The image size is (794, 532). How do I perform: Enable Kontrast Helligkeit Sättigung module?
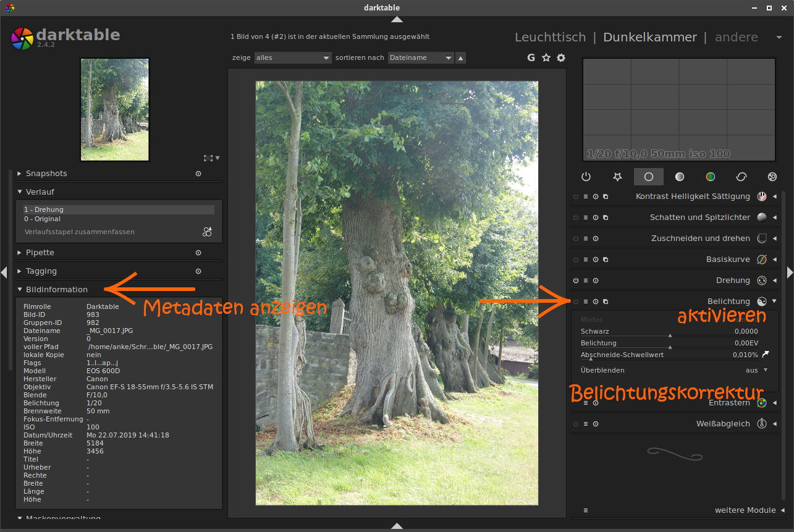[576, 196]
